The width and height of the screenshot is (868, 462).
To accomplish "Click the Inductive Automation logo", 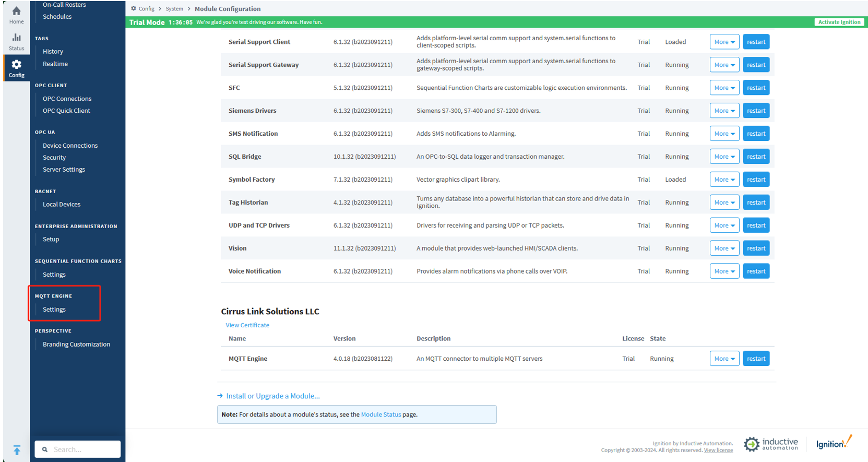I will coord(771,444).
